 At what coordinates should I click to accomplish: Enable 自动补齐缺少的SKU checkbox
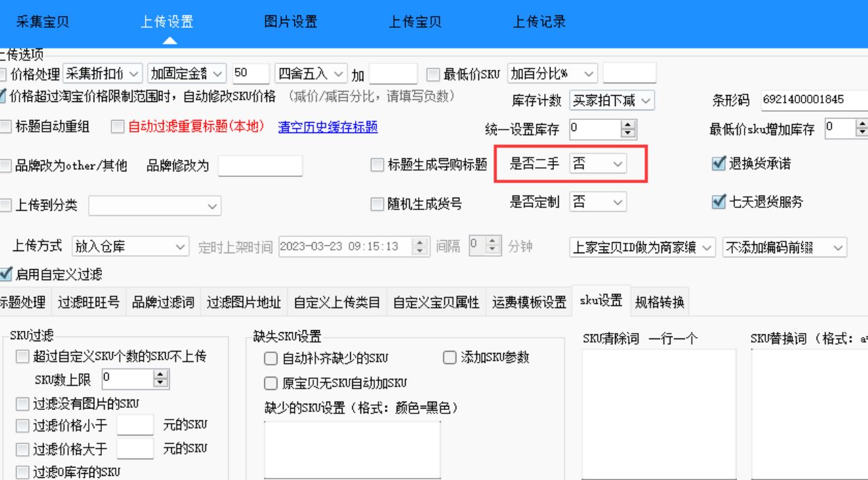271,359
